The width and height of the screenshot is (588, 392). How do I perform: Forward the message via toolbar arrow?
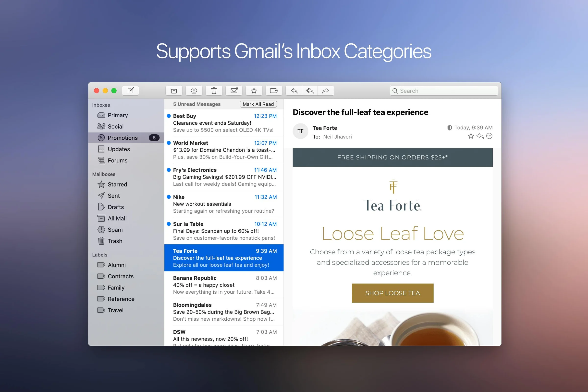[x=326, y=91]
